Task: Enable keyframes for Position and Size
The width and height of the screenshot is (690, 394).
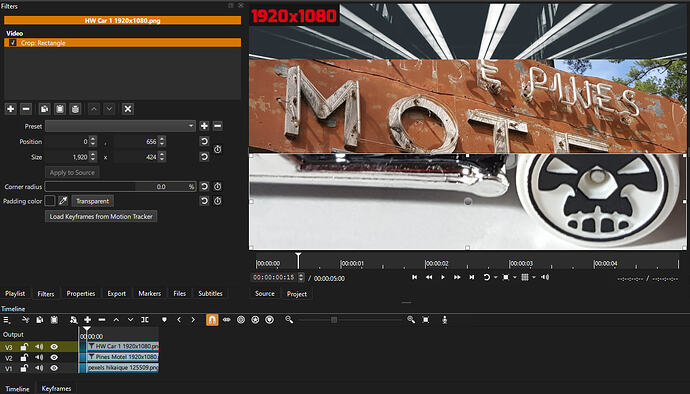Action: pos(218,149)
